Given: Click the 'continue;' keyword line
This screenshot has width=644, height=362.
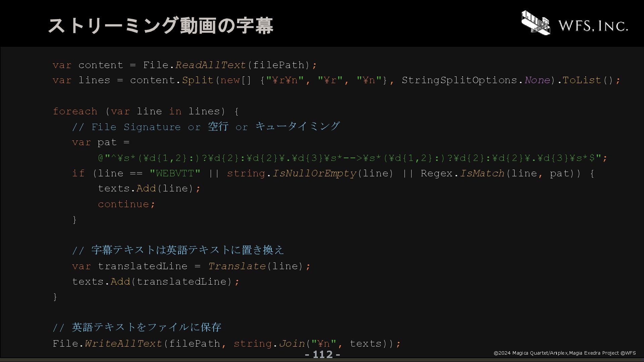Looking at the screenshot, I should point(126,204).
